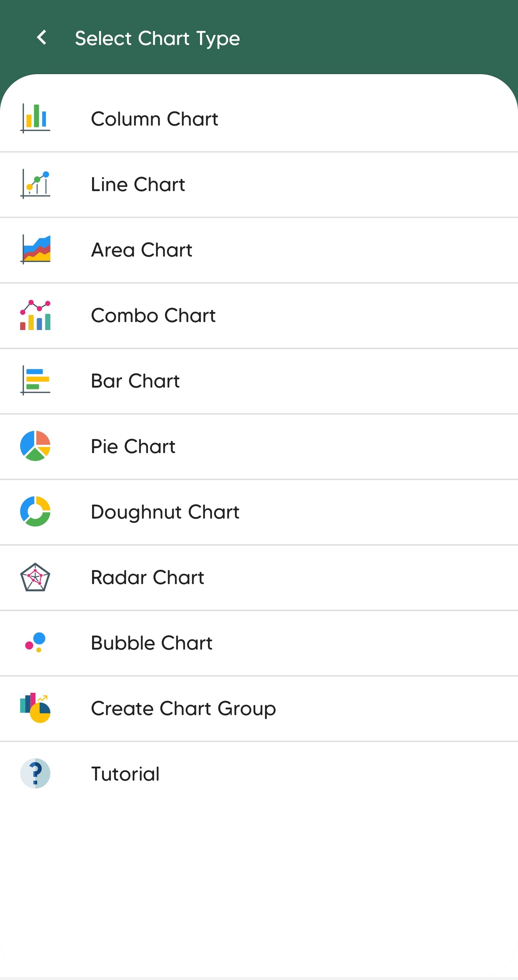The height and width of the screenshot is (980, 518).
Task: Open the Tutorial question mark icon
Action: click(35, 773)
